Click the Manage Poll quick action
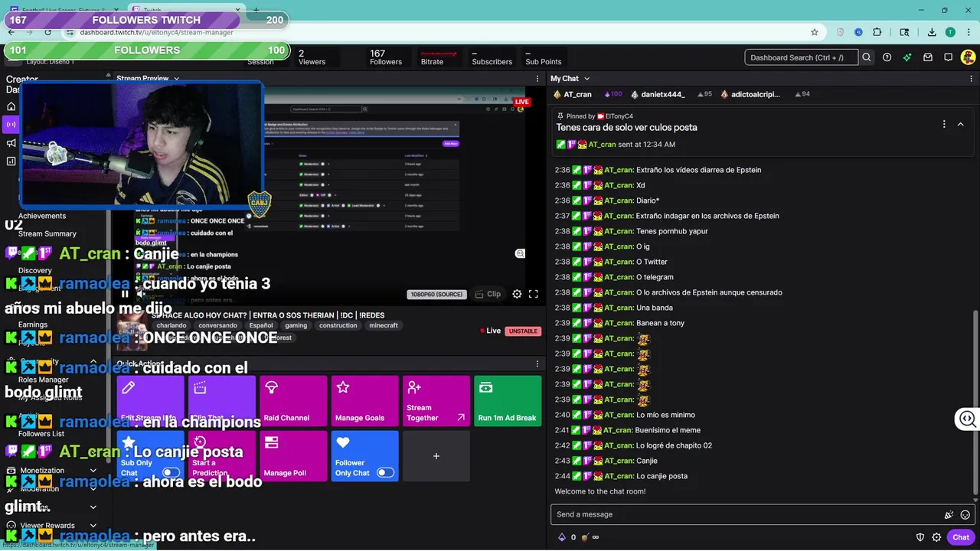Screen dimensions: 980x551 click(293, 456)
